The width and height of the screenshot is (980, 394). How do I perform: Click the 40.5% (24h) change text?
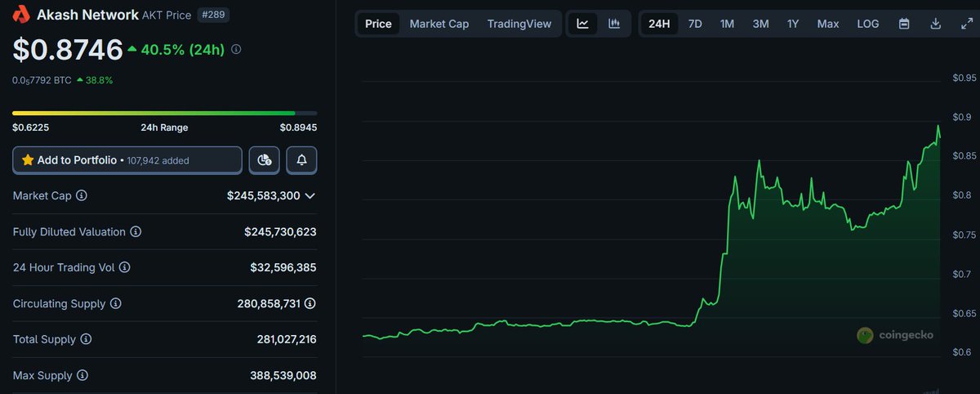point(182,50)
